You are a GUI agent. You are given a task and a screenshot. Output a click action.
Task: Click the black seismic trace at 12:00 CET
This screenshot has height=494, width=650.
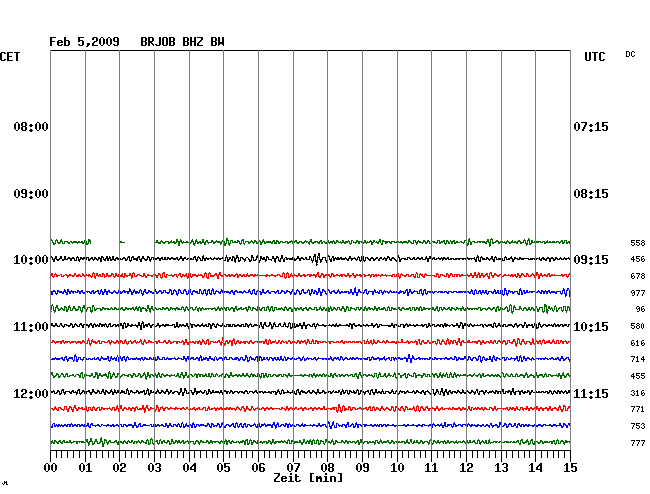pos(310,392)
